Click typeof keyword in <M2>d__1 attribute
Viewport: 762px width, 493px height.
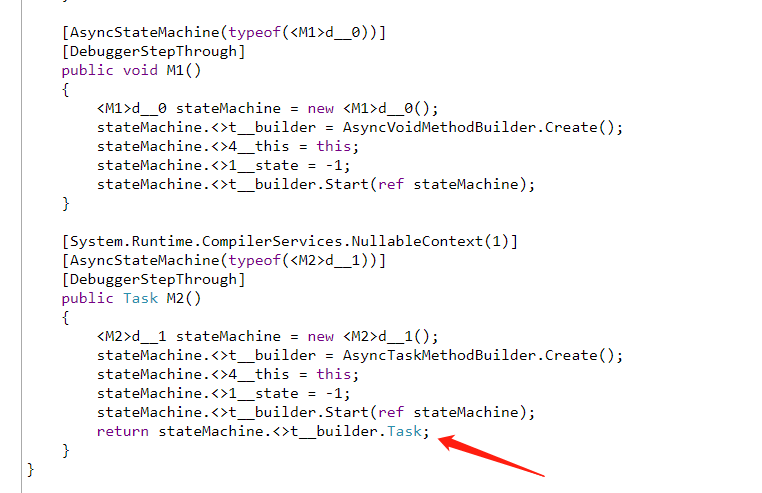(x=255, y=261)
